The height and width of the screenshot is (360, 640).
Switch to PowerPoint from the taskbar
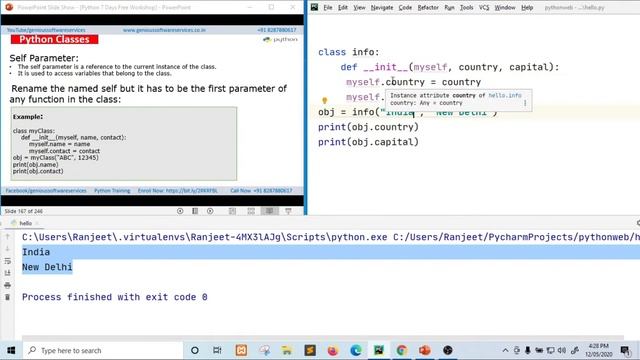(424, 350)
